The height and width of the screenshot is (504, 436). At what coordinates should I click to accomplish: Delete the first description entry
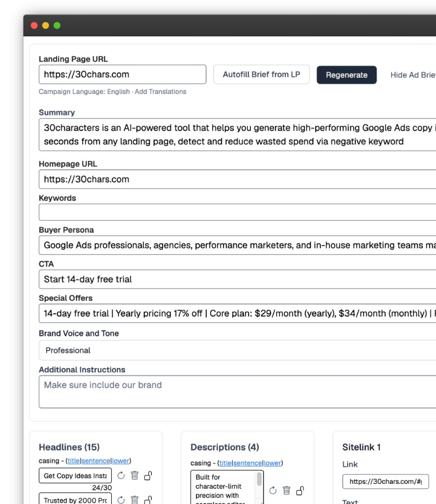286,490
